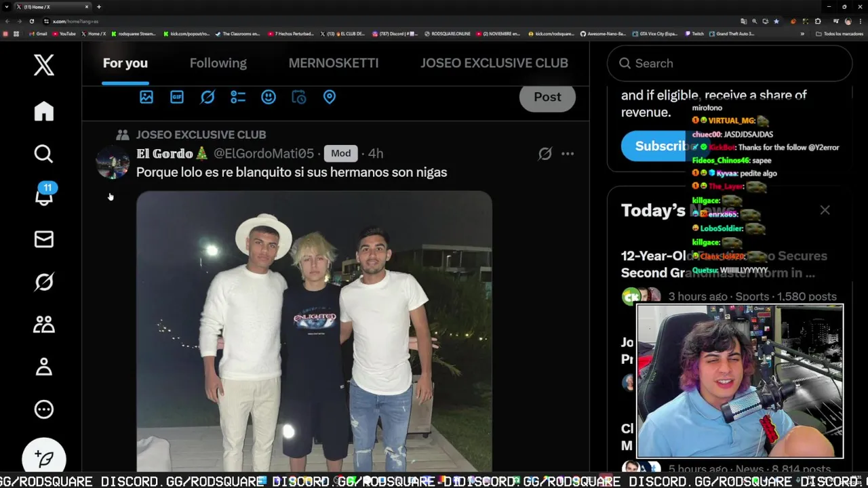Image resolution: width=868 pixels, height=488 pixels.
Task: Click the X search box
Action: point(730,63)
